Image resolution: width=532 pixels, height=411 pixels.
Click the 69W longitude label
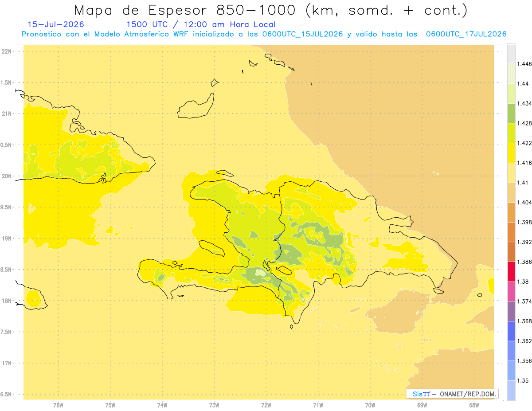coord(422,405)
